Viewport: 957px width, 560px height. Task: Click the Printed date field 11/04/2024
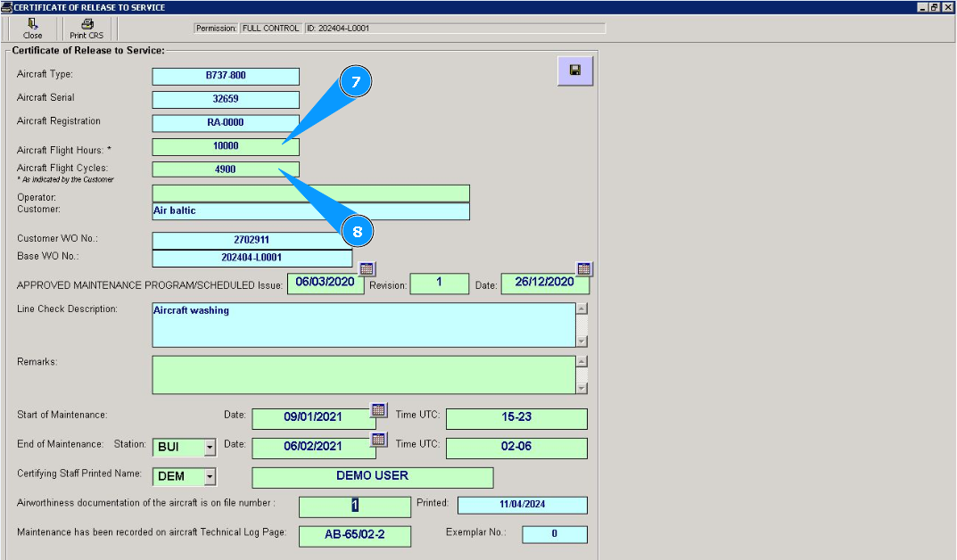[523, 505]
